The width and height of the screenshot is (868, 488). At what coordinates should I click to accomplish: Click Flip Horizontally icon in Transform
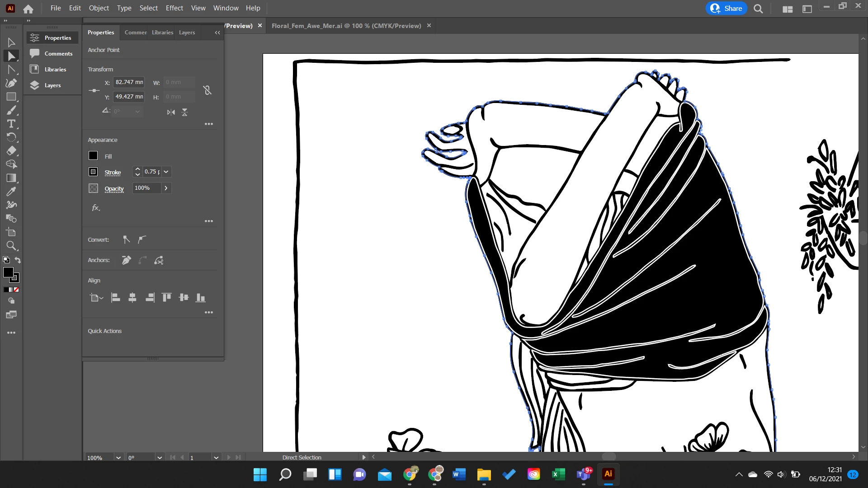coord(170,113)
